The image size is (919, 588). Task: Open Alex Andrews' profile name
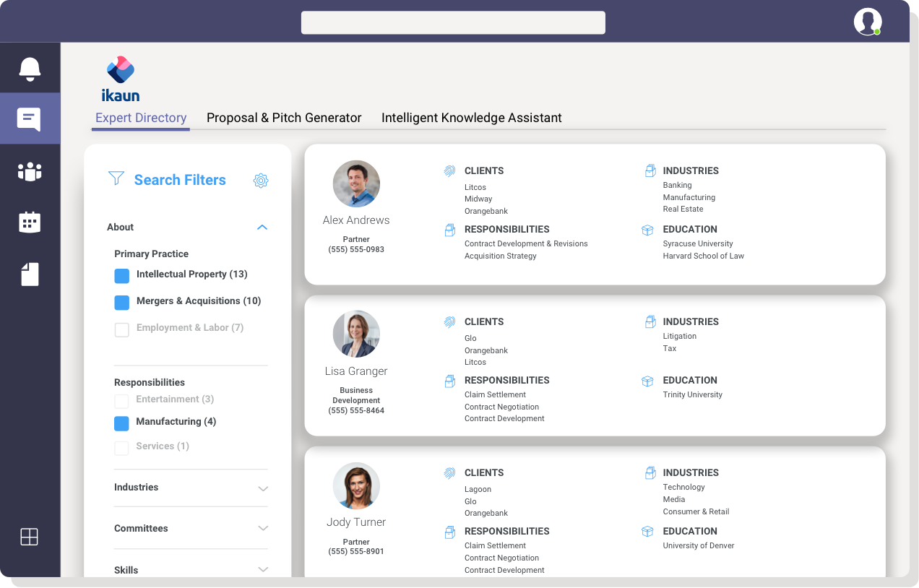[356, 220]
